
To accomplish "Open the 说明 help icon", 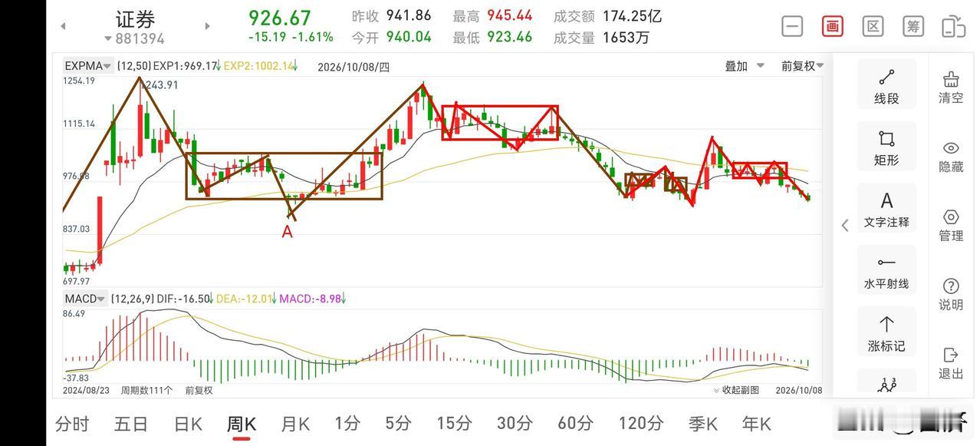I will [951, 294].
